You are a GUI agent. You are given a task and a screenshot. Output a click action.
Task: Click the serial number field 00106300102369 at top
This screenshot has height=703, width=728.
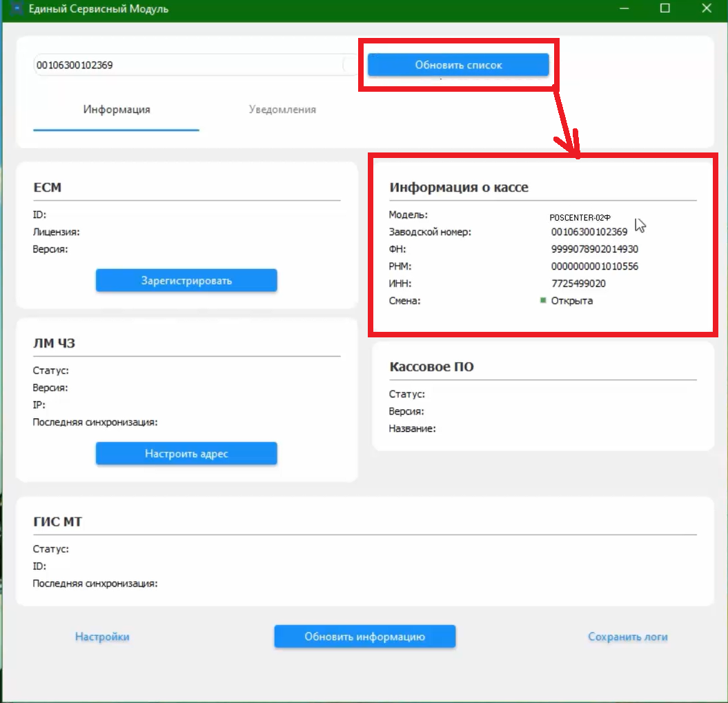pyautogui.click(x=188, y=65)
